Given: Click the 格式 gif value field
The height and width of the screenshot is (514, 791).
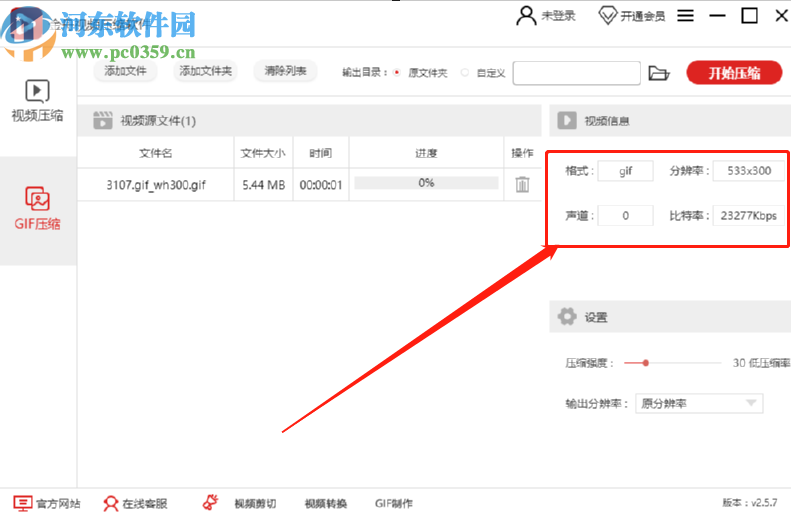Looking at the screenshot, I should 626,171.
